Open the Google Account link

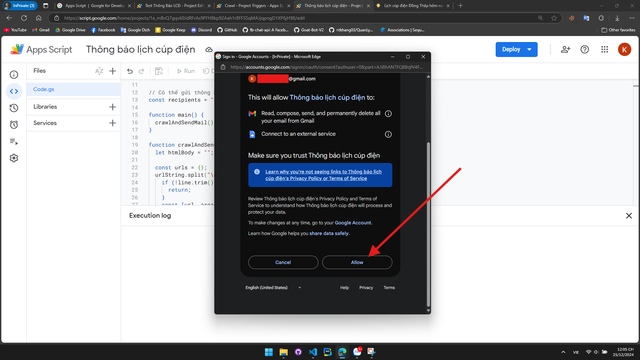click(353, 223)
